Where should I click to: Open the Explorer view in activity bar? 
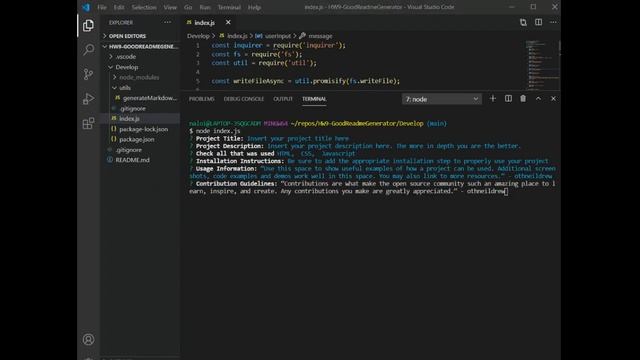[x=88, y=25]
